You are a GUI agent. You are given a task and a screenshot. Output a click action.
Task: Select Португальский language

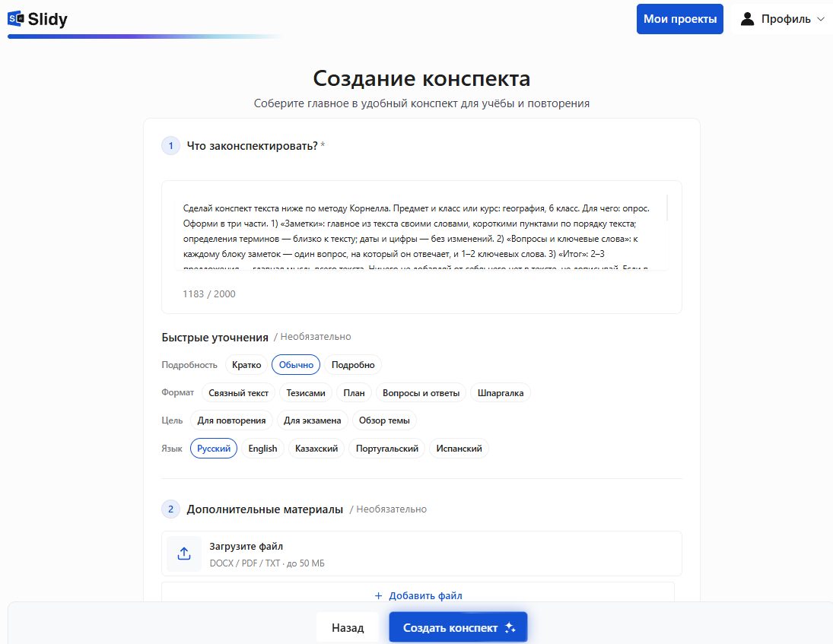click(x=386, y=449)
